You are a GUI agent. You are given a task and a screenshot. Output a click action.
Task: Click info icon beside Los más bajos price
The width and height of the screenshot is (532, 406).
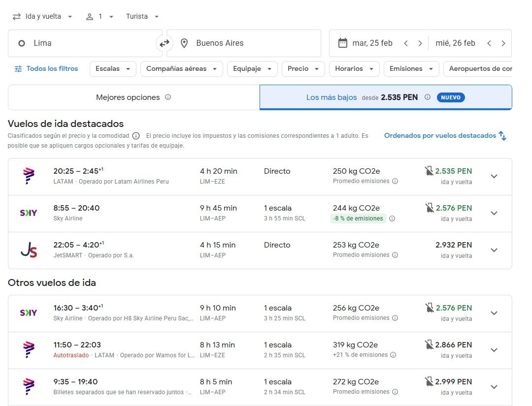point(428,97)
